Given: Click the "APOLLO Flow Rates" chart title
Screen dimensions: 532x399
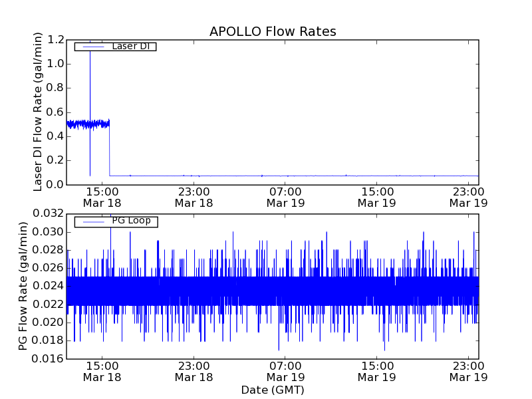Looking at the screenshot, I should pyautogui.click(x=273, y=32).
